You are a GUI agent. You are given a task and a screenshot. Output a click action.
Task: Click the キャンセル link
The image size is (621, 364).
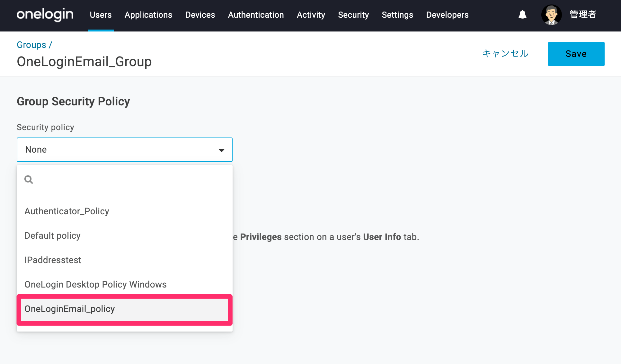point(506,54)
